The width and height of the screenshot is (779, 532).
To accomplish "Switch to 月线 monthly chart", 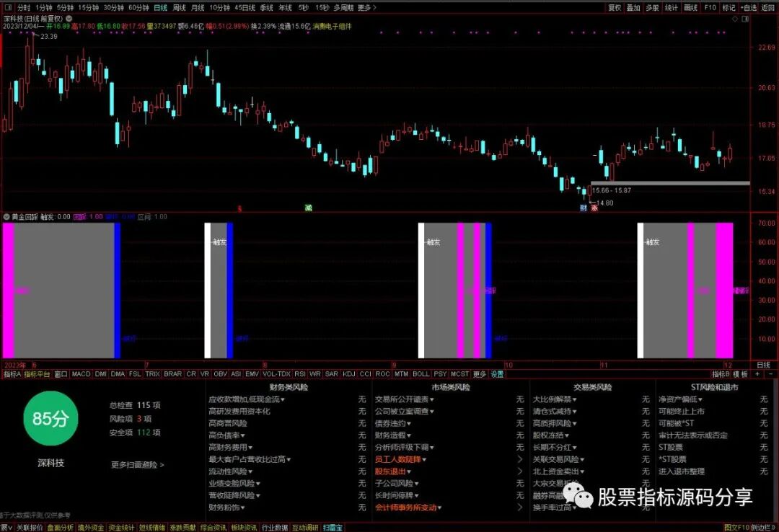I will [x=198, y=7].
